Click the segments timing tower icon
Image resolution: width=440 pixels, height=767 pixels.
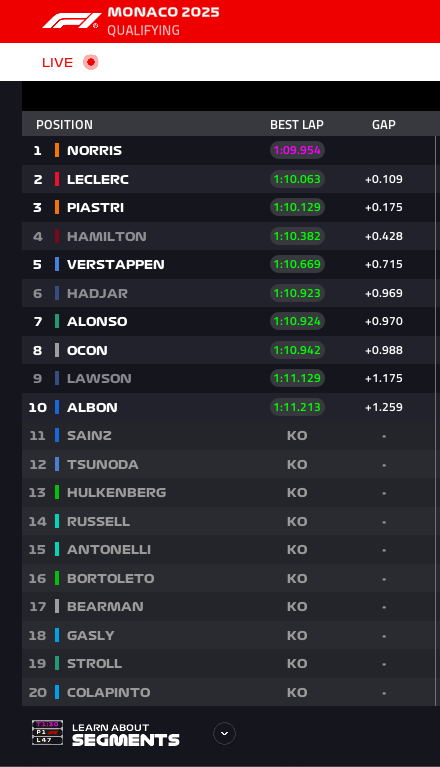click(47, 732)
